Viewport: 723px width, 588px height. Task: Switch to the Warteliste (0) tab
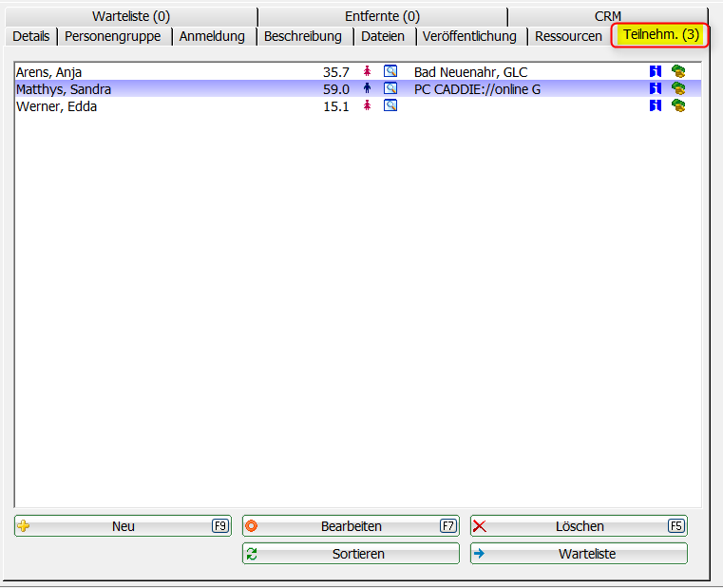tap(131, 16)
